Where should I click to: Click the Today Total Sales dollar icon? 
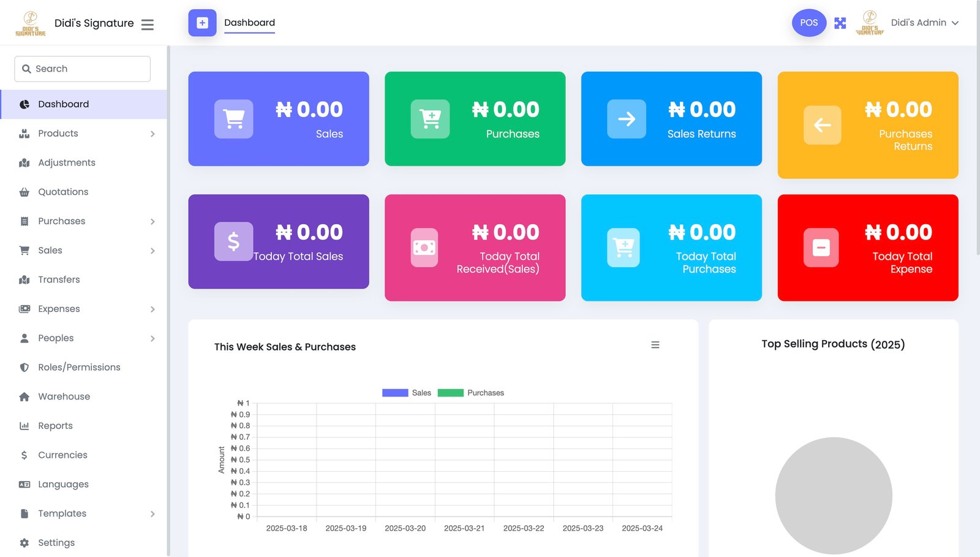tap(233, 241)
